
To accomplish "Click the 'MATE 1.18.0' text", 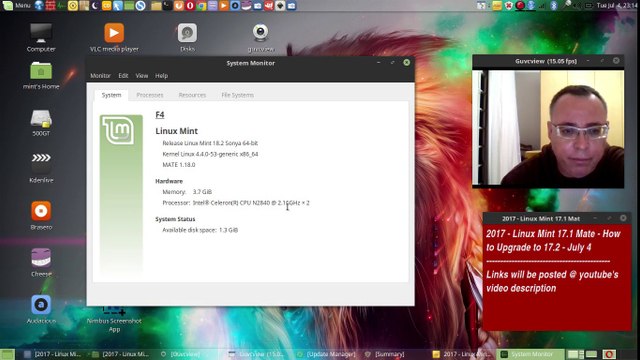I will pyautogui.click(x=179, y=164).
